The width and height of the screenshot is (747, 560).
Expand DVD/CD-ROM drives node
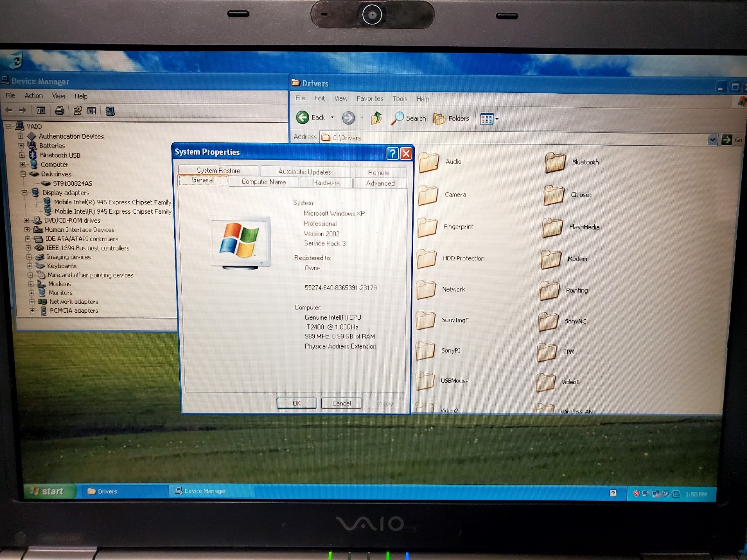(27, 220)
